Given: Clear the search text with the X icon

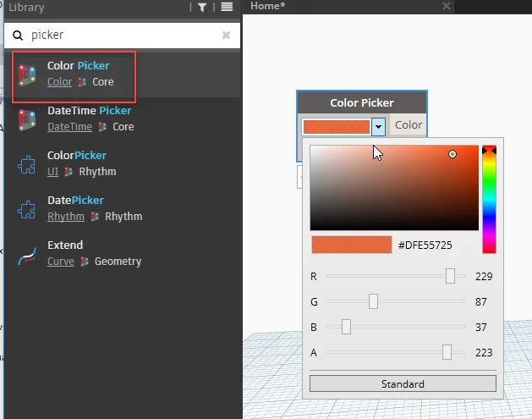Looking at the screenshot, I should pyautogui.click(x=226, y=36).
